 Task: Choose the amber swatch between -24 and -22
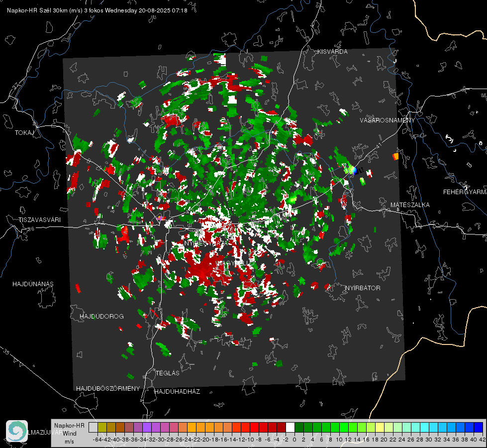coord(192,428)
